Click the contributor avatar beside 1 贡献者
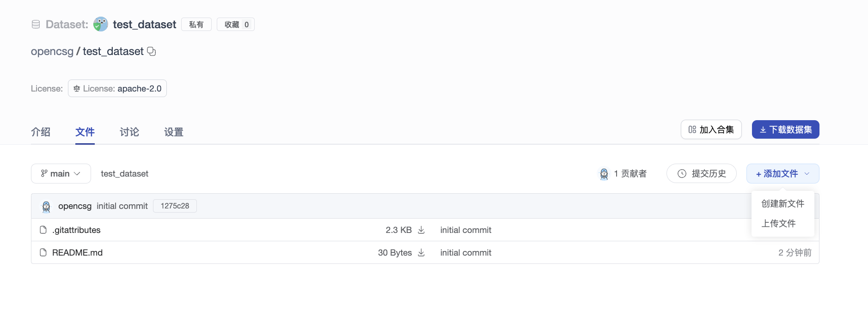The height and width of the screenshot is (318, 868). tap(604, 174)
